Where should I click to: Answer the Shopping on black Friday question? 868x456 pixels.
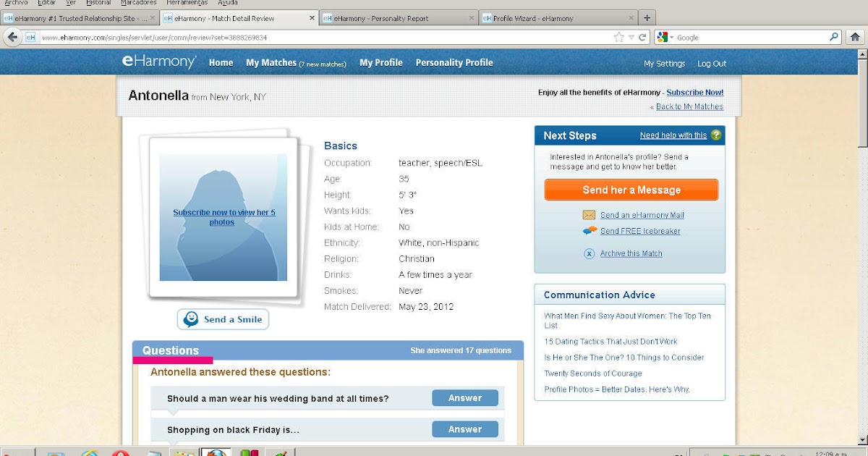465,429
